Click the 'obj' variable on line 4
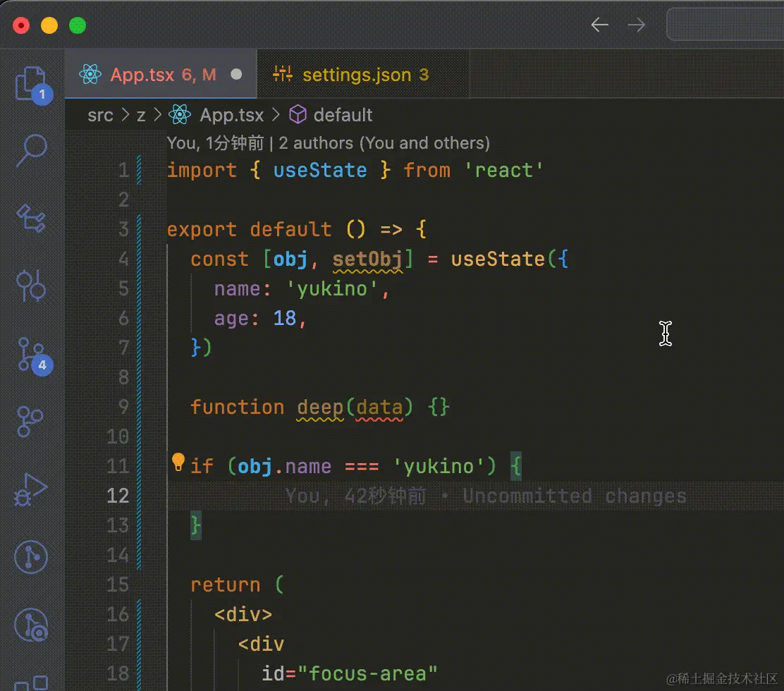The height and width of the screenshot is (691, 784). (290, 259)
